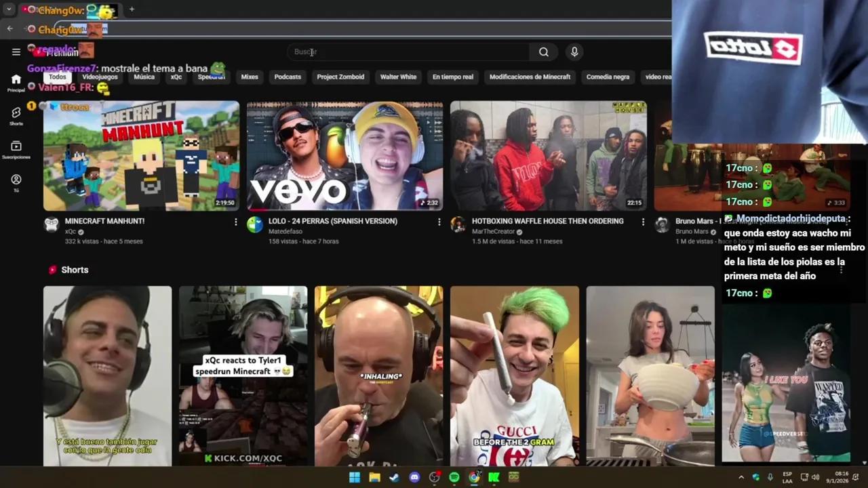
Task: Select the Modificaciones de Minecraft category
Action: [530, 77]
